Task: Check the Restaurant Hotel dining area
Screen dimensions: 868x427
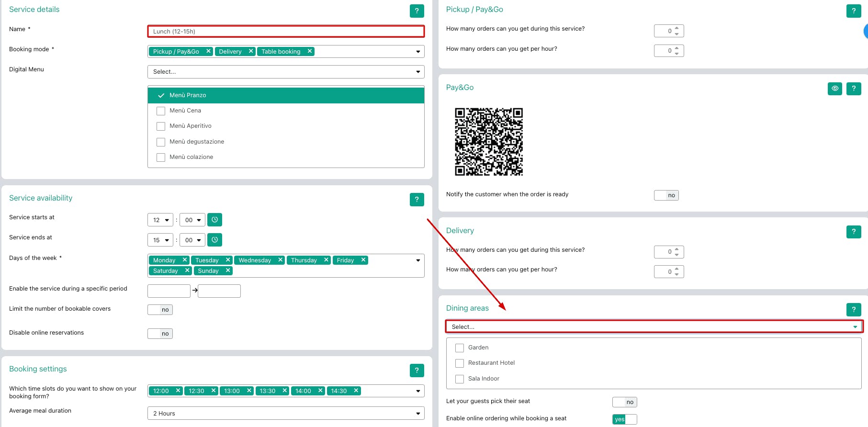Action: [x=460, y=363]
